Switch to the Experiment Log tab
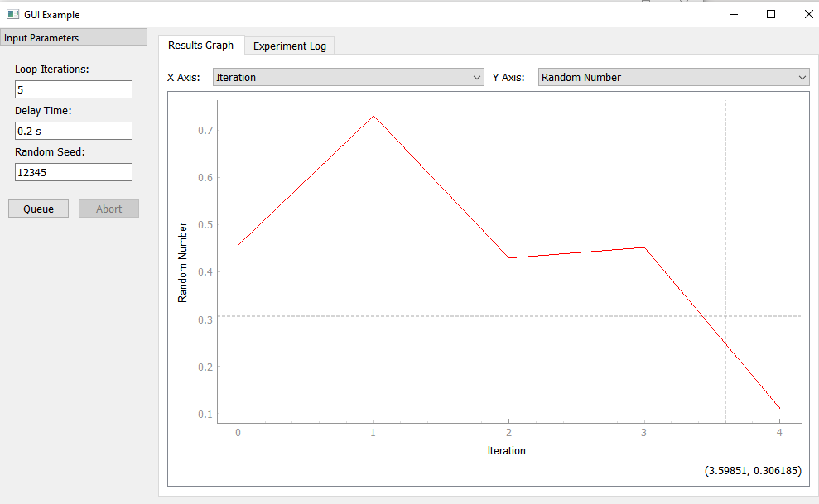 tap(289, 46)
